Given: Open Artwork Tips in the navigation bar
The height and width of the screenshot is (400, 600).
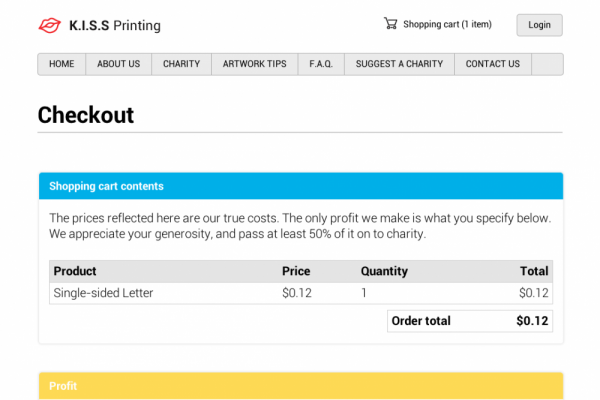Looking at the screenshot, I should pyautogui.click(x=254, y=64).
